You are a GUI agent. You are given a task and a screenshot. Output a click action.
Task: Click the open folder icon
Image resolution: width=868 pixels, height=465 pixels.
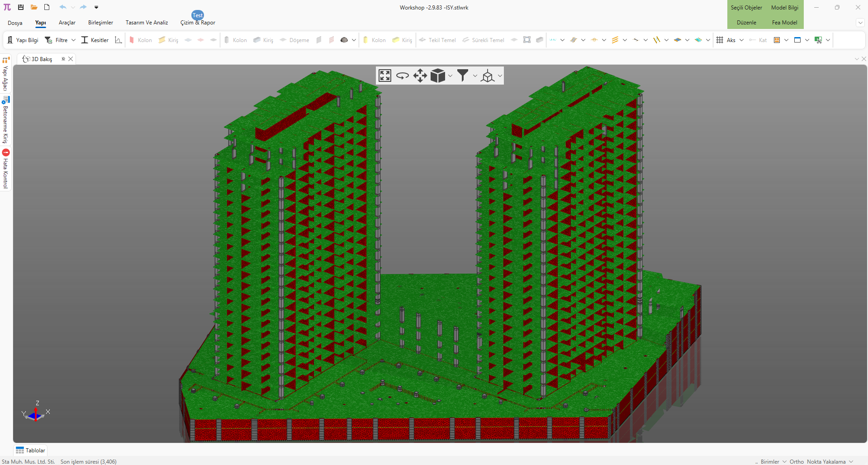point(34,7)
